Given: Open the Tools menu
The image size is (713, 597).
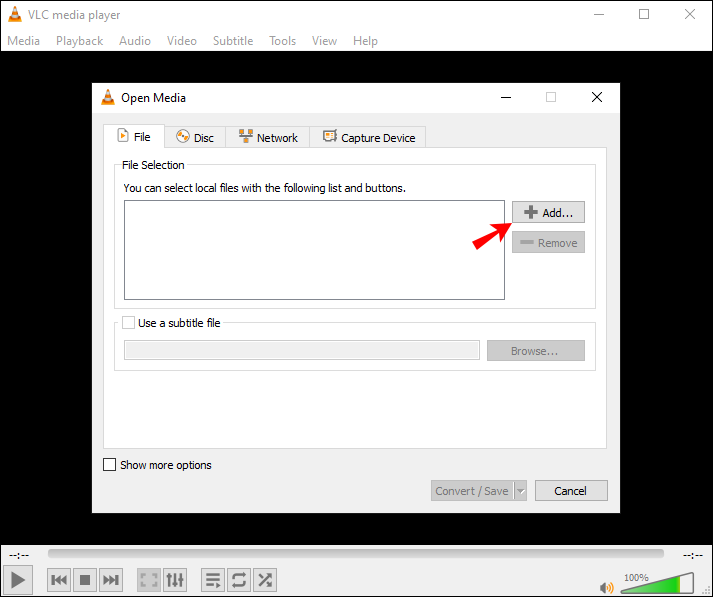Looking at the screenshot, I should [x=282, y=41].
